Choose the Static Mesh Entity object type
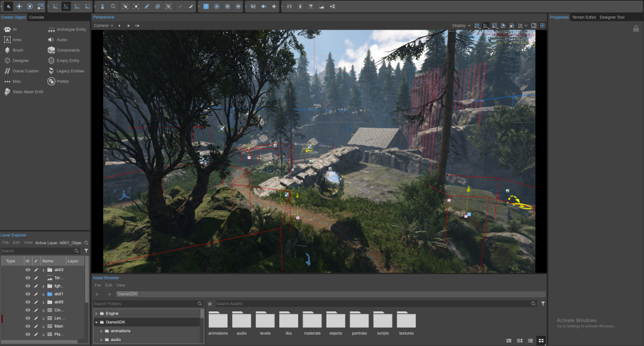 [x=23, y=92]
